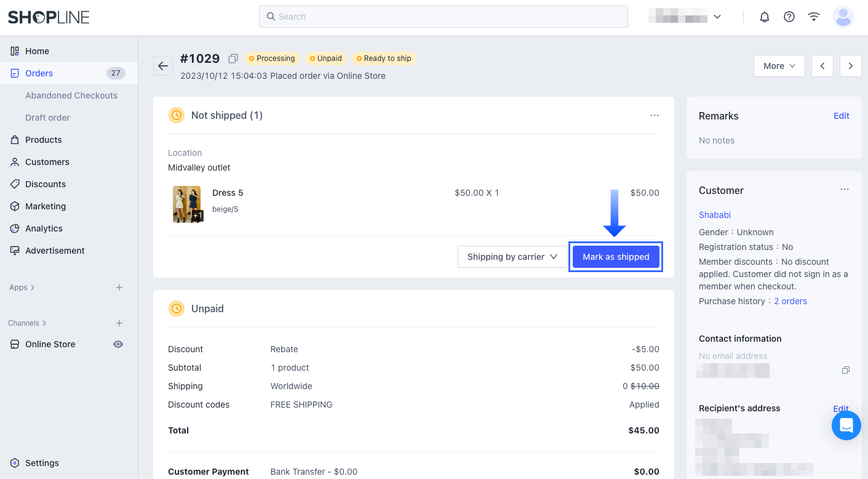This screenshot has height=479, width=868.
Task: Edit the order Remarks
Action: pos(841,116)
